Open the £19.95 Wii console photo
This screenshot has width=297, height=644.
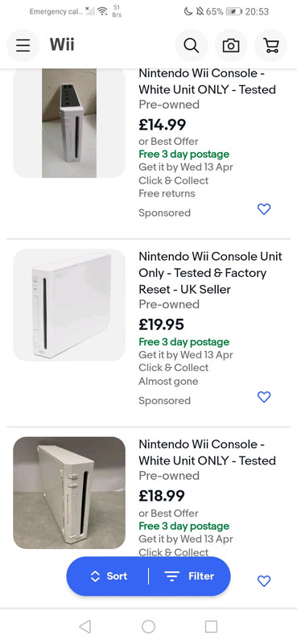coord(69,305)
